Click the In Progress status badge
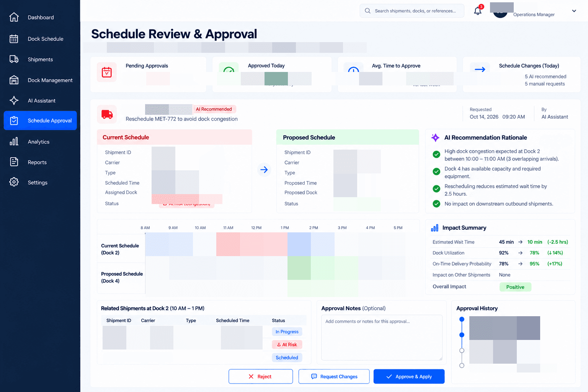 click(287, 332)
